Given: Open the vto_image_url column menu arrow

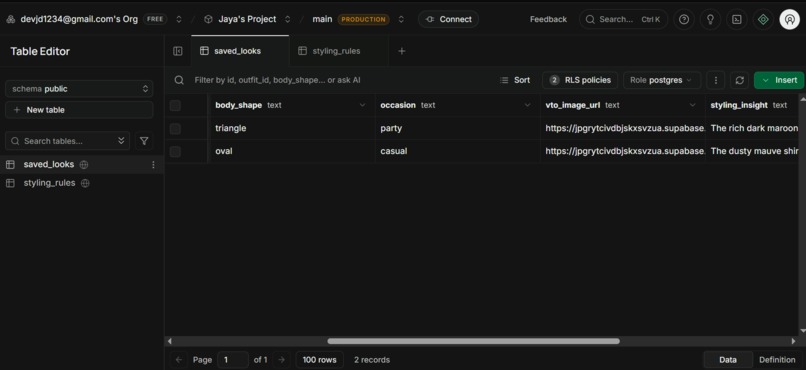Looking at the screenshot, I should point(692,105).
